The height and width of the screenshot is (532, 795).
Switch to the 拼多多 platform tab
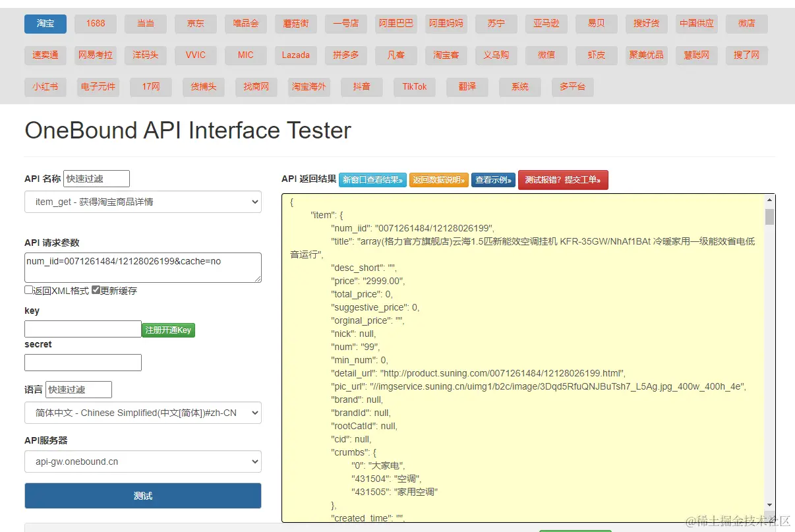[346, 55]
